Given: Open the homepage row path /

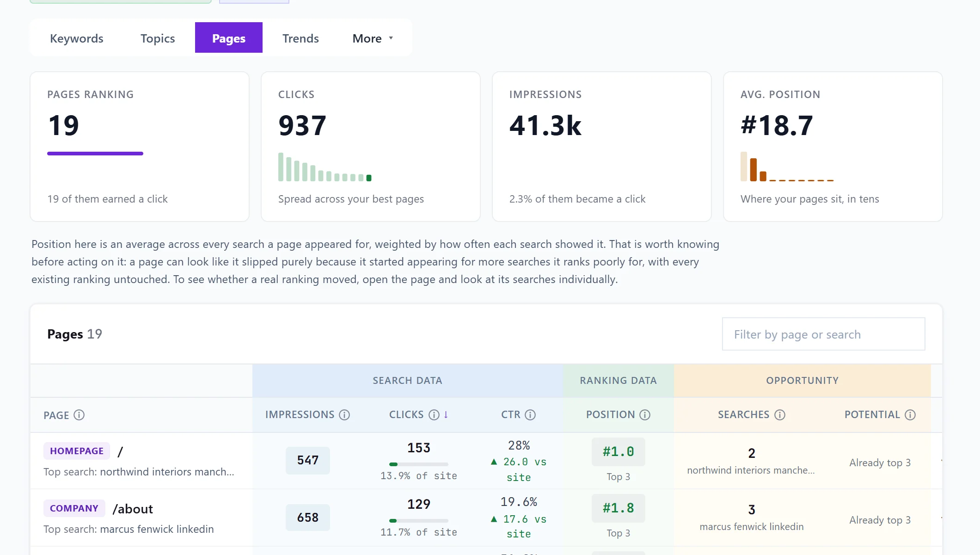Looking at the screenshot, I should [120, 451].
